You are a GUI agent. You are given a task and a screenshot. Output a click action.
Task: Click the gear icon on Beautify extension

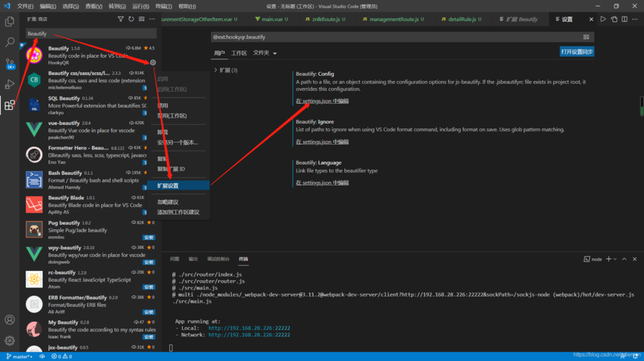[x=153, y=63]
